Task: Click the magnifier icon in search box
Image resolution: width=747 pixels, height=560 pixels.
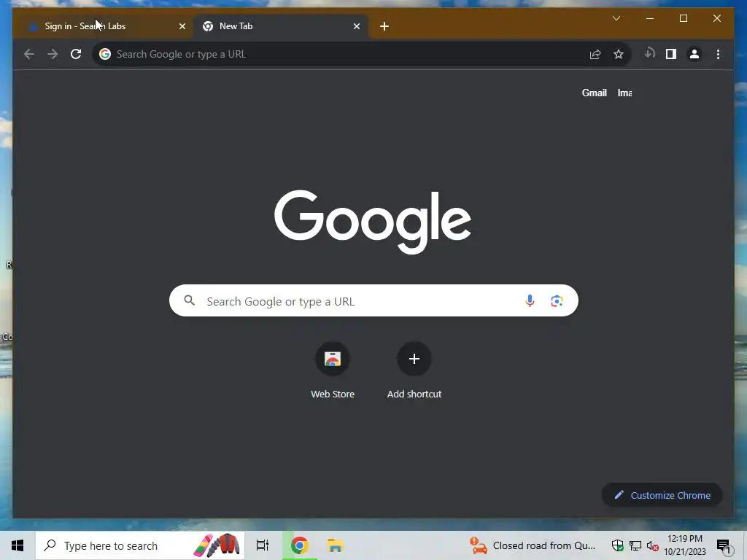Action: point(190,300)
